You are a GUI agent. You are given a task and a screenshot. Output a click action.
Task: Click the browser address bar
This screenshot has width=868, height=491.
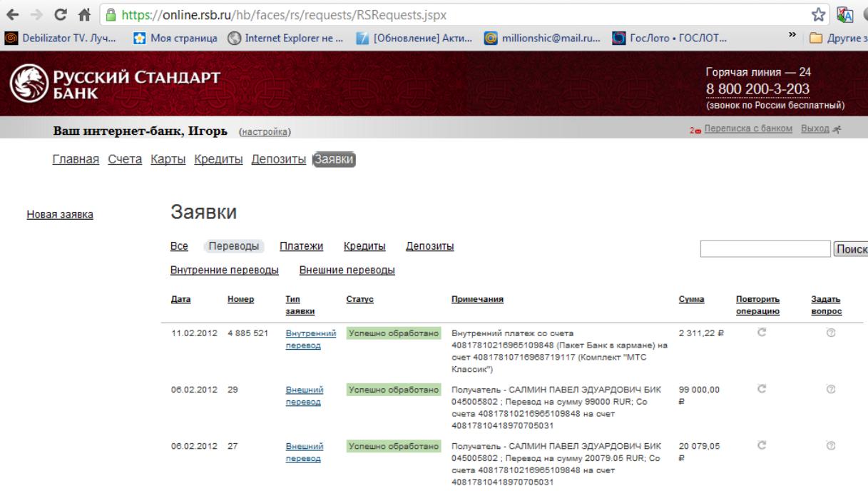coord(464,14)
